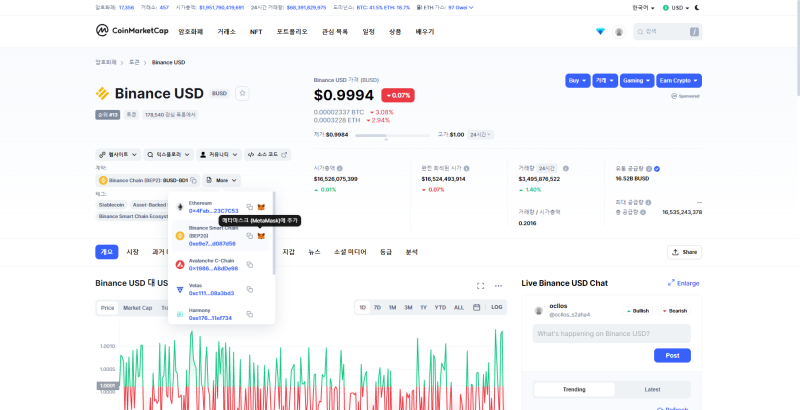
Task: Toggle dark mode moon icon
Action: 697,8
